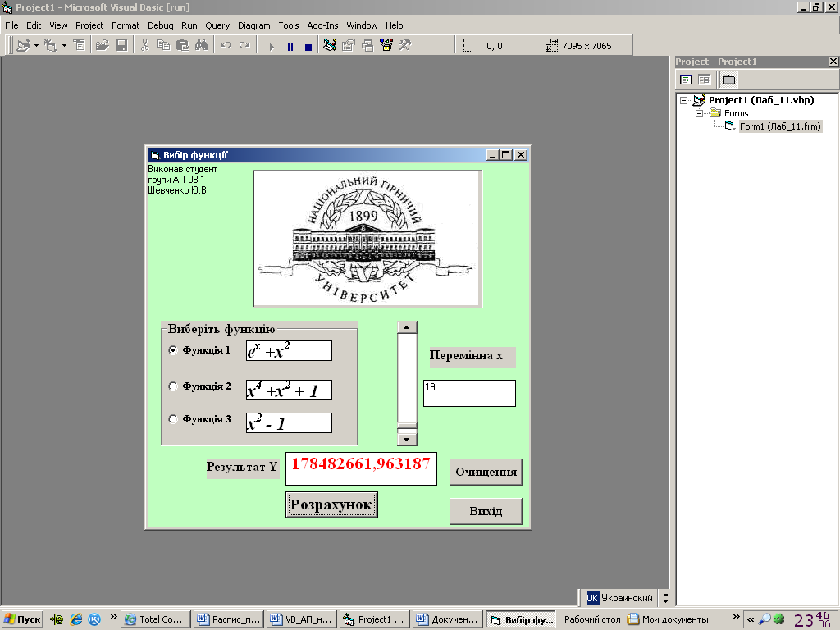
Task: Click the vertical scrollbar thumb near bottom
Action: 407,427
